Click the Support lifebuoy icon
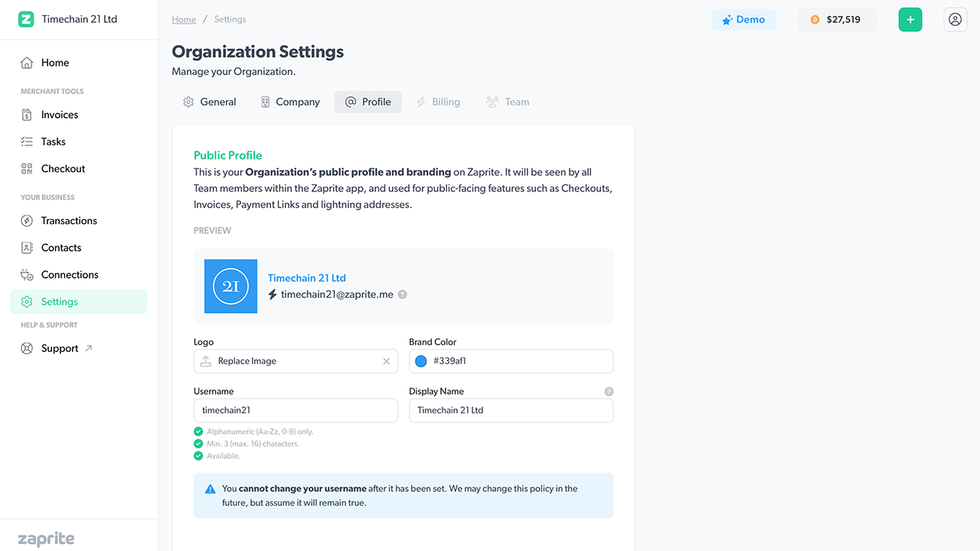The width and height of the screenshot is (980, 551). click(x=27, y=348)
